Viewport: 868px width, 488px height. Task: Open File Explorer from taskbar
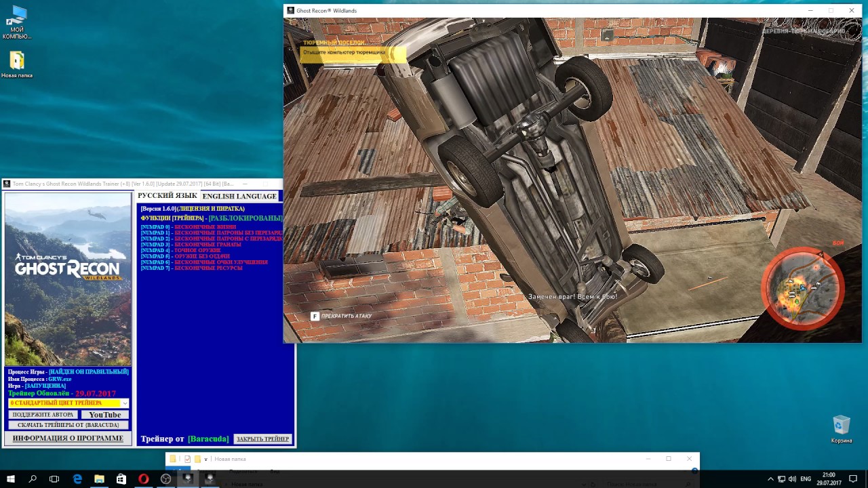pos(99,479)
